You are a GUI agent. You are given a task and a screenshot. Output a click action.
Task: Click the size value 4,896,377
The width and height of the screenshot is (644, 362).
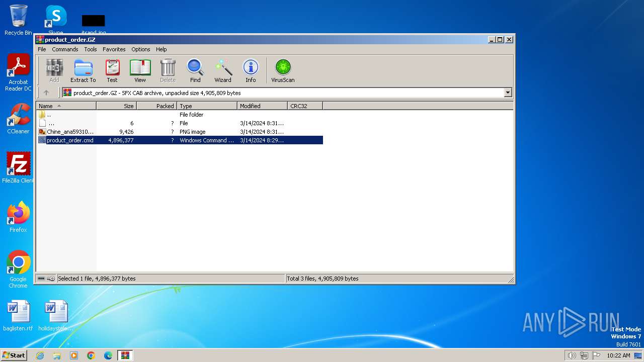(x=121, y=140)
